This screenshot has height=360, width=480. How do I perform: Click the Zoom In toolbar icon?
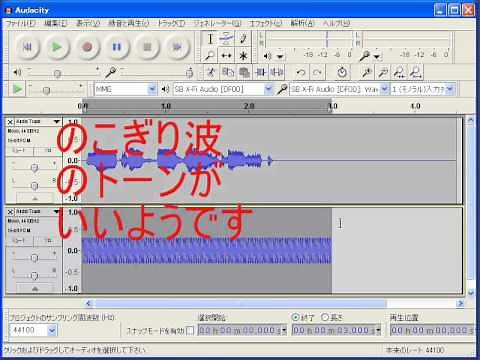[367, 72]
